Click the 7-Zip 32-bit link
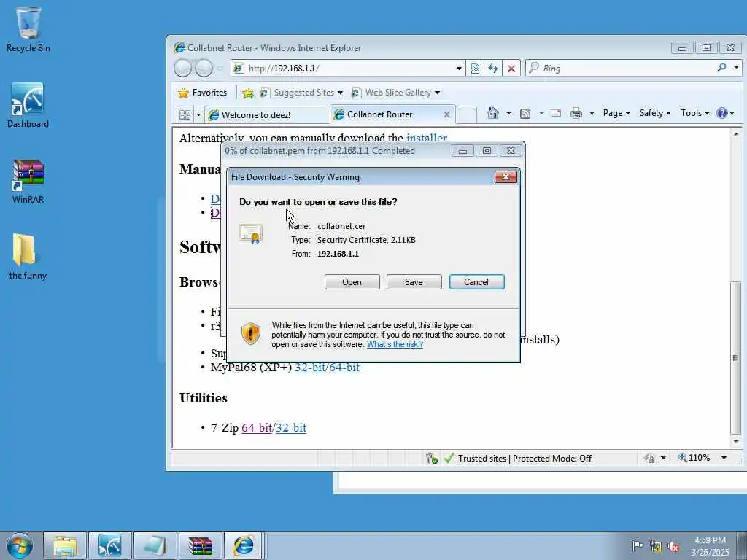Image resolution: width=747 pixels, height=560 pixels. [x=291, y=427]
